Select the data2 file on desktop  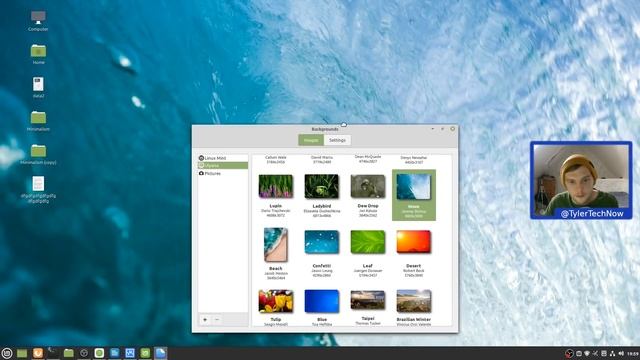(38, 87)
